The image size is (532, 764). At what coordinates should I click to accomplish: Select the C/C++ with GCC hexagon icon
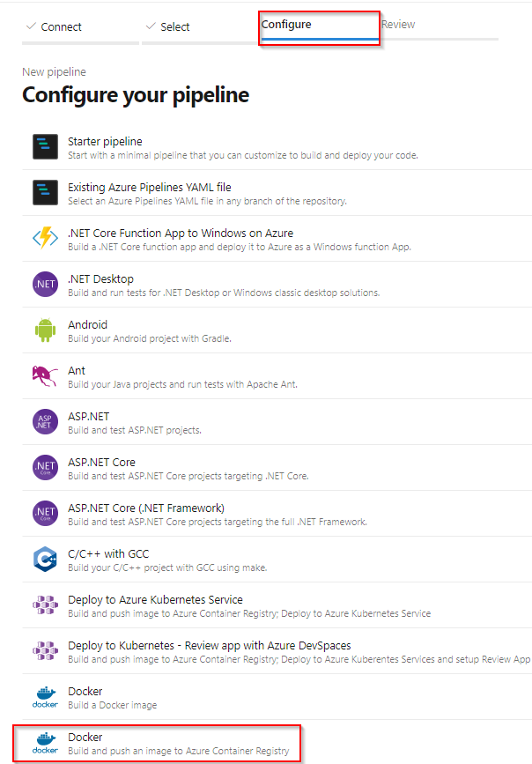coord(45,559)
